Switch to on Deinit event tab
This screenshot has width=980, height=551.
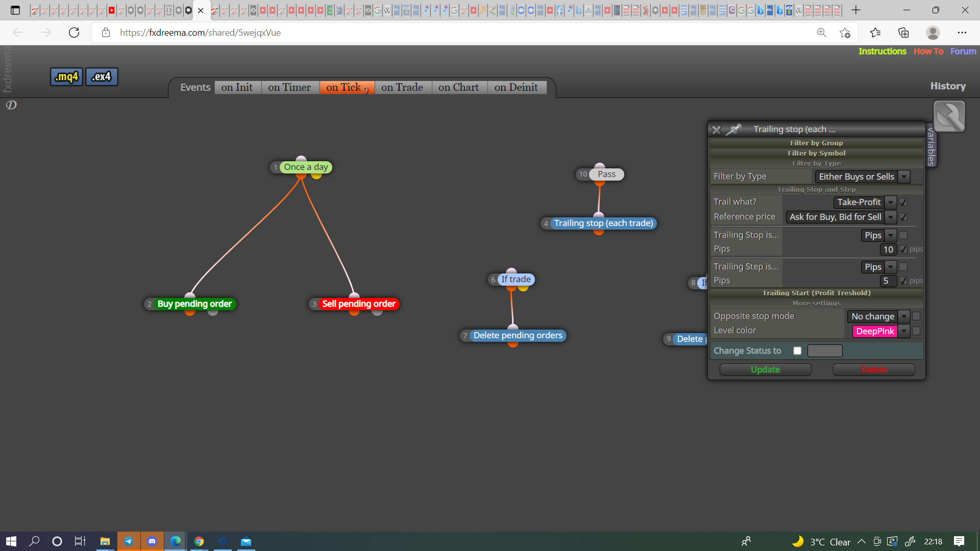(x=517, y=87)
